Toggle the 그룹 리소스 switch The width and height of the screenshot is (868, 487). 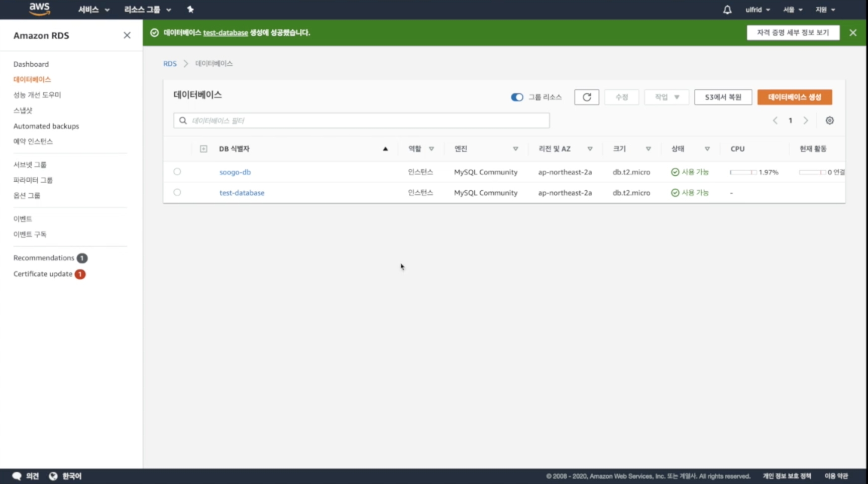pos(517,97)
